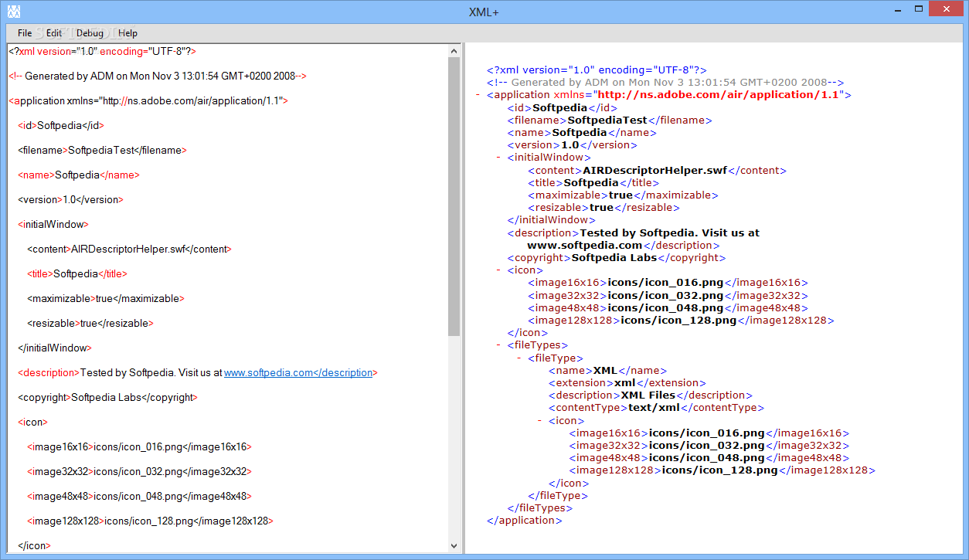
Task: Click the image32x32 line in editor
Action: (139, 472)
